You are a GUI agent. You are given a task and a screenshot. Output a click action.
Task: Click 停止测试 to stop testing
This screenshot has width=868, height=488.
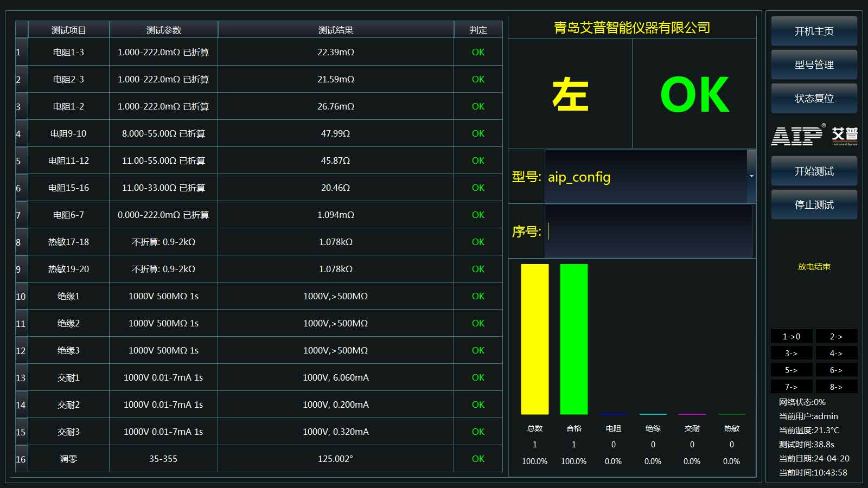tap(813, 204)
